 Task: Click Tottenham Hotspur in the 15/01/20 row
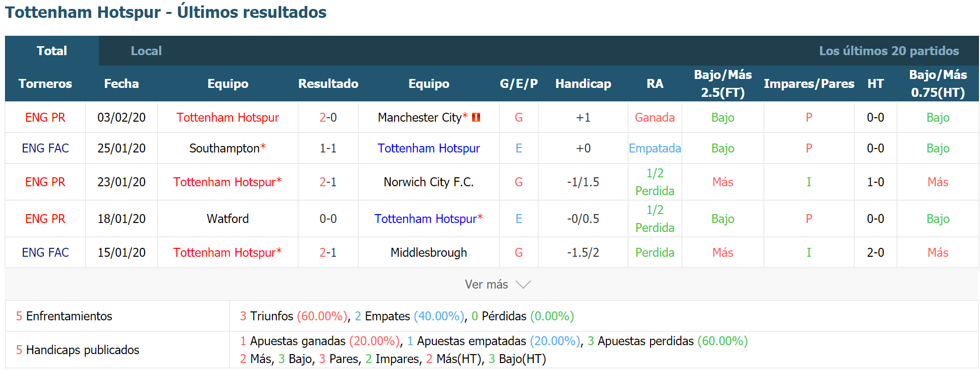coord(224,252)
